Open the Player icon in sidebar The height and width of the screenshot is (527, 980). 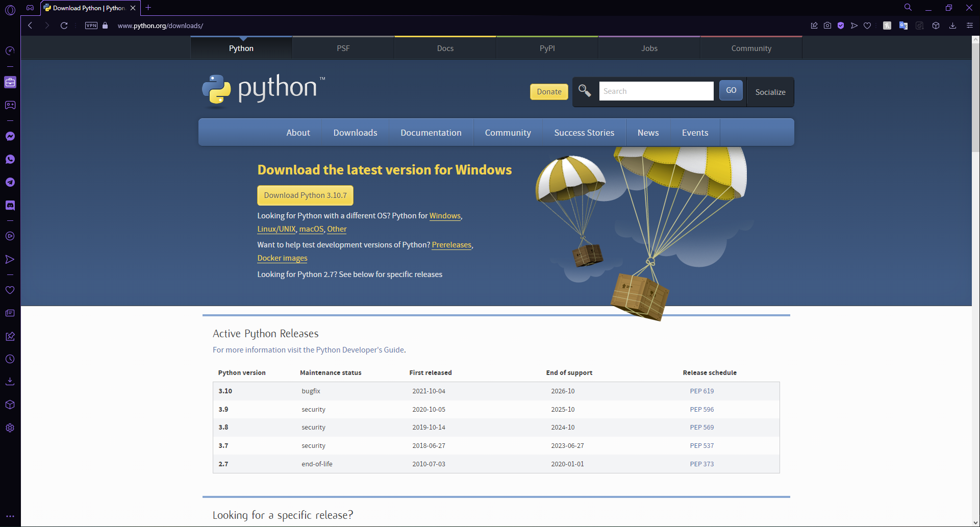10,236
